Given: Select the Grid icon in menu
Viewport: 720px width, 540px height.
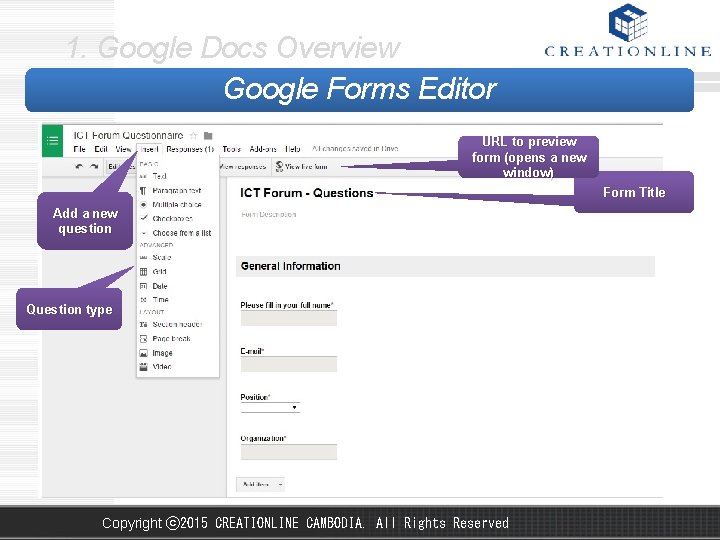Looking at the screenshot, I should pos(143,272).
